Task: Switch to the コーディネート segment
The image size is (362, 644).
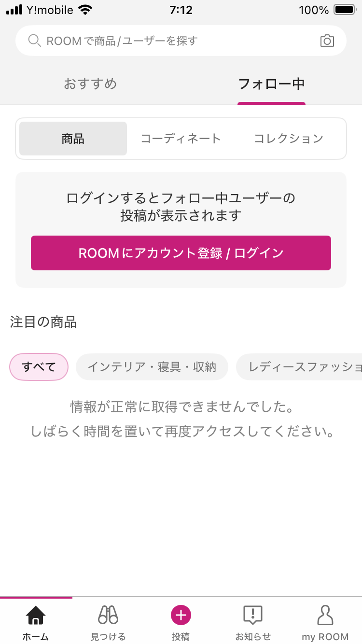Action: point(181,139)
